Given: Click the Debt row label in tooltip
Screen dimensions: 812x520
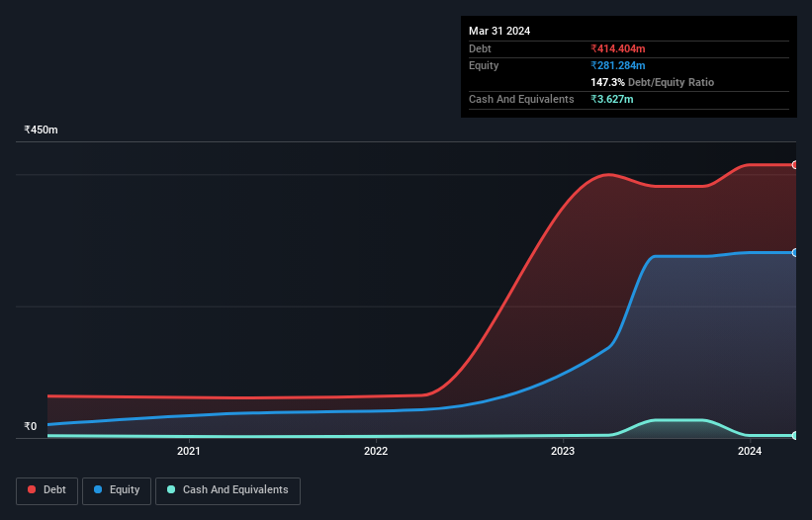Looking at the screenshot, I should [x=480, y=48].
